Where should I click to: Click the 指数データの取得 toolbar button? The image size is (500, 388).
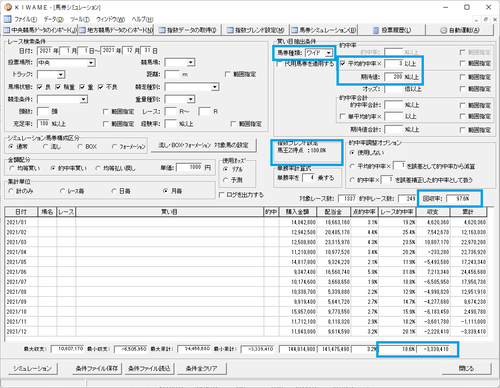188,30
